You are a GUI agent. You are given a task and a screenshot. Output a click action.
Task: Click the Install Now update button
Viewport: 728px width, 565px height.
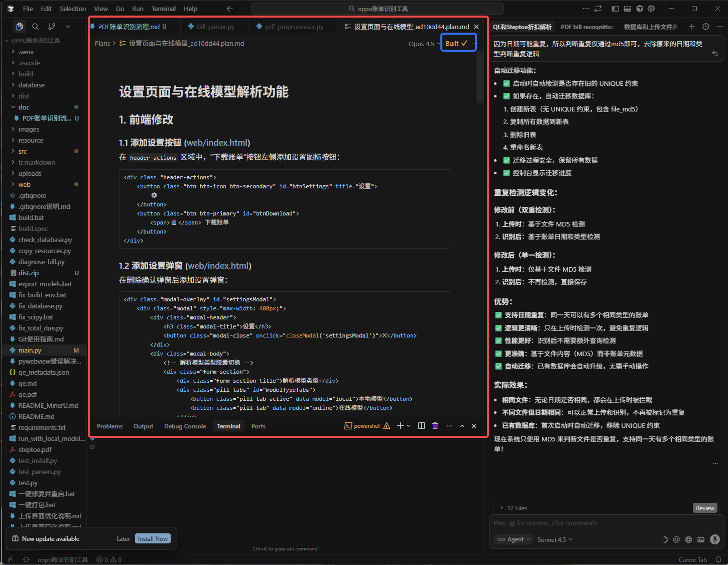point(153,538)
